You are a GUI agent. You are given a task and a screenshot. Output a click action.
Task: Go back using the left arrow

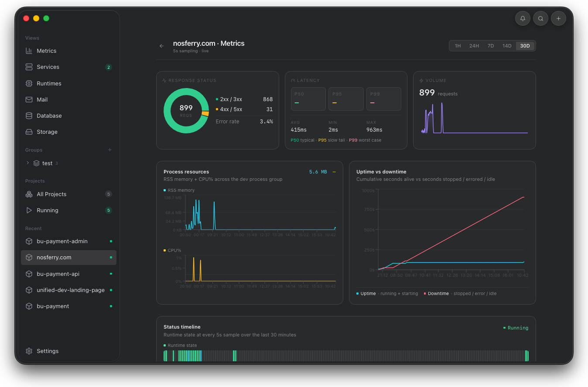coord(162,46)
